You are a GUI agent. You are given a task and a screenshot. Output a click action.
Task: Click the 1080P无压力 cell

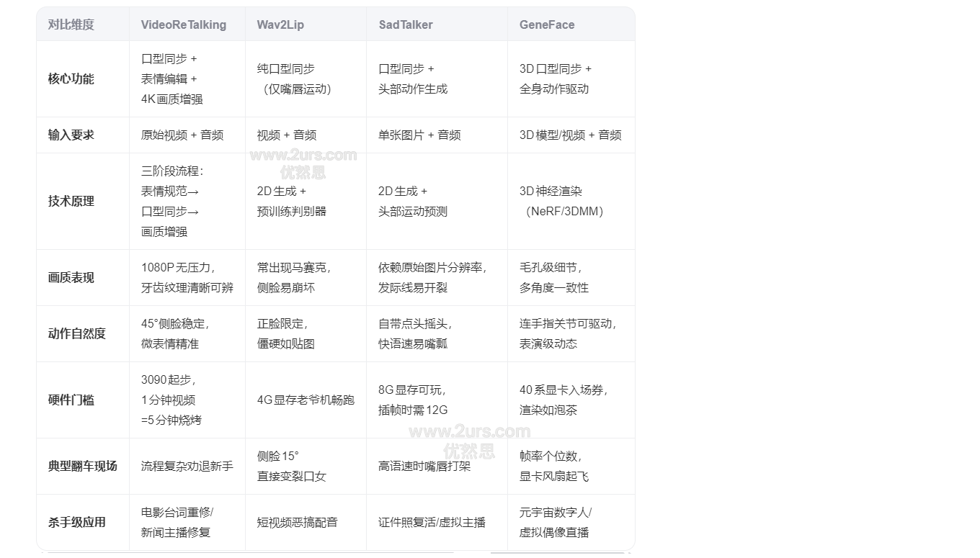[187, 278]
